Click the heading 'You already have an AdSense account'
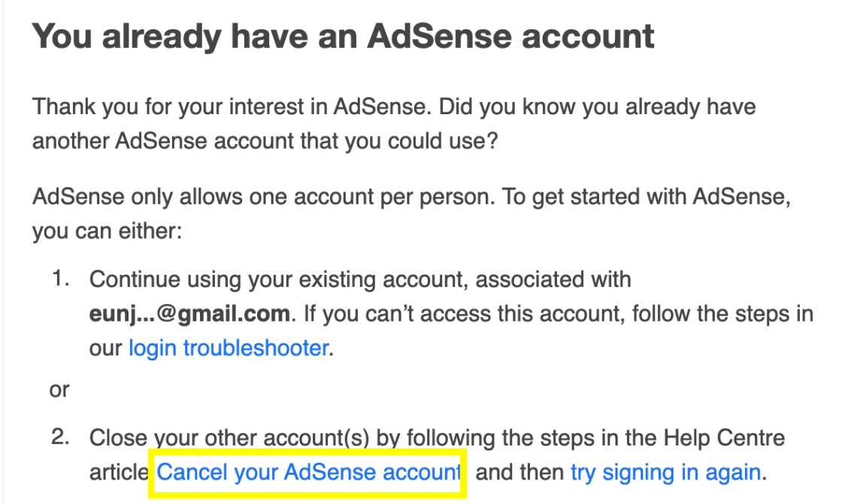857x504 pixels. [343, 36]
